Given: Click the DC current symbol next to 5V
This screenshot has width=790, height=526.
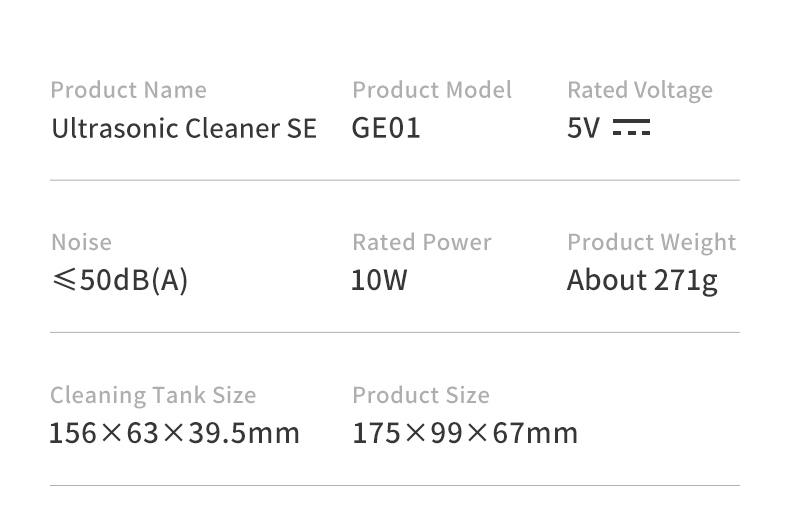Looking at the screenshot, I should coord(631,127).
